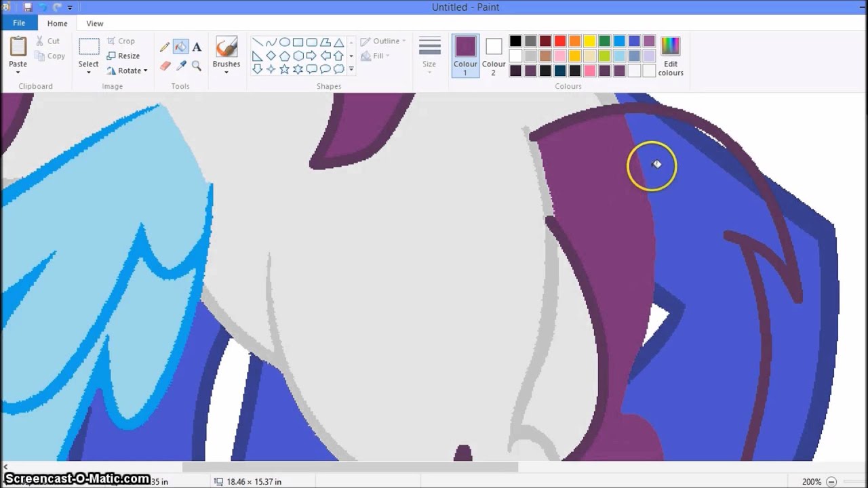
Task: Select the Pencil tool
Action: coord(165,47)
